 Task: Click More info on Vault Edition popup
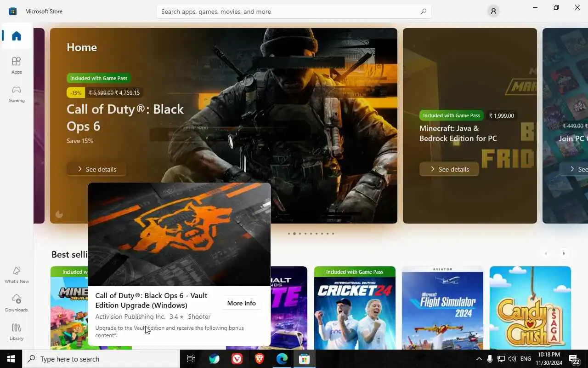click(242, 303)
